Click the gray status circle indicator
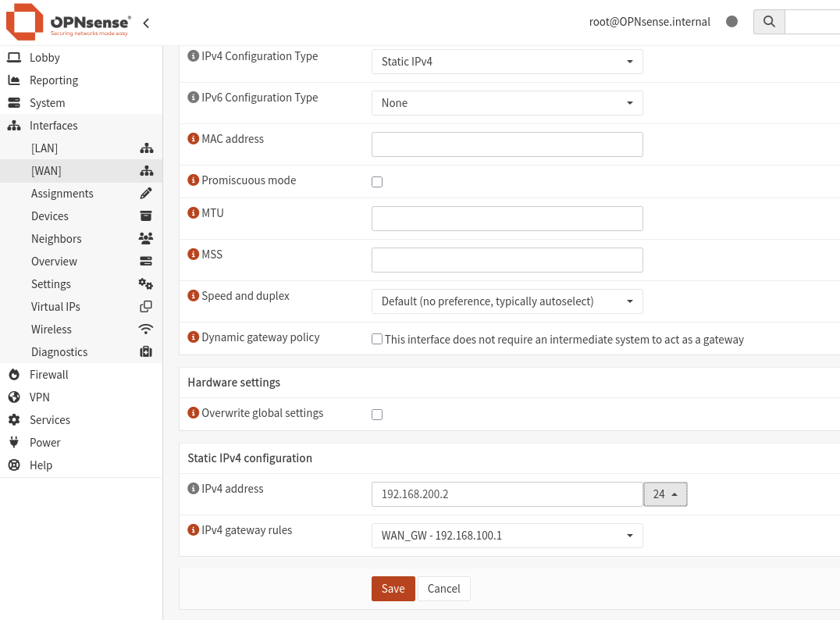 click(x=731, y=21)
